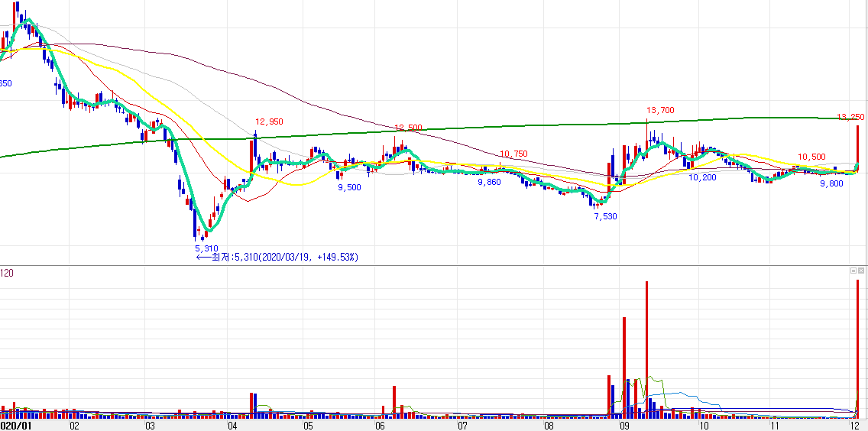Select the 10,500 price label

pos(812,157)
